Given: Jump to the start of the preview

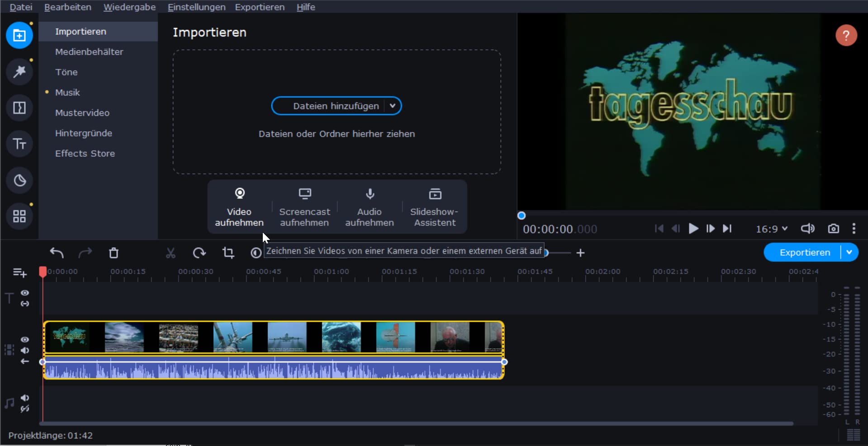Looking at the screenshot, I should [x=659, y=229].
